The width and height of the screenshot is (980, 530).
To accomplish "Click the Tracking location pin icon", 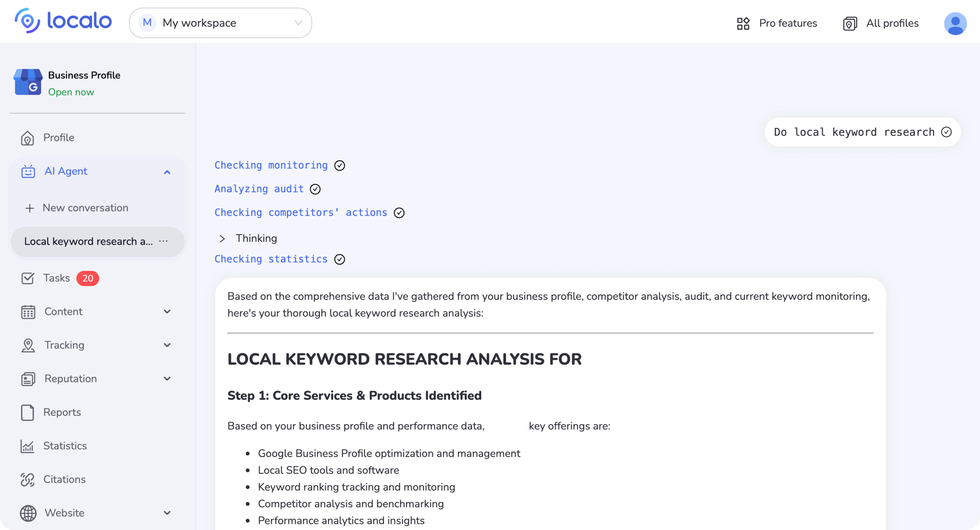I will point(27,345).
